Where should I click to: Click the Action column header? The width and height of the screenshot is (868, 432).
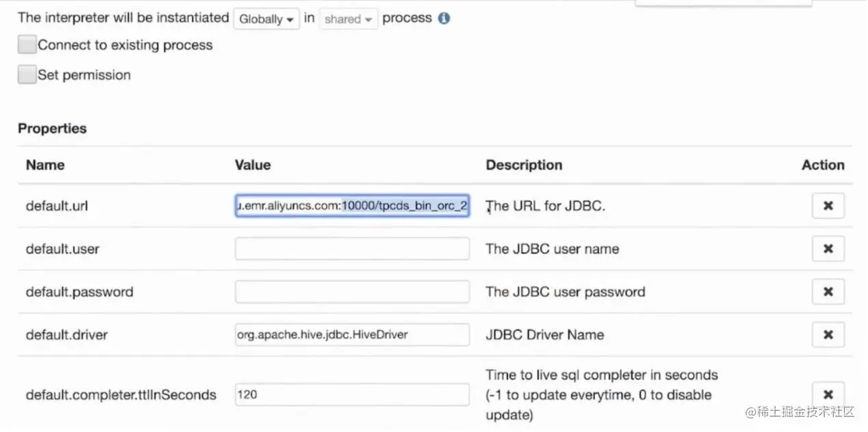pyautogui.click(x=823, y=165)
